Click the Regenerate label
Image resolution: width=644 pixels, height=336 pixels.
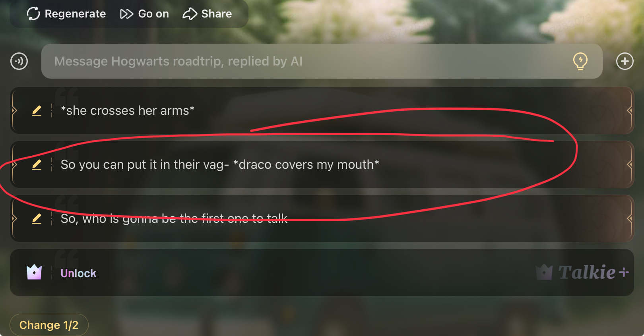[x=75, y=14]
